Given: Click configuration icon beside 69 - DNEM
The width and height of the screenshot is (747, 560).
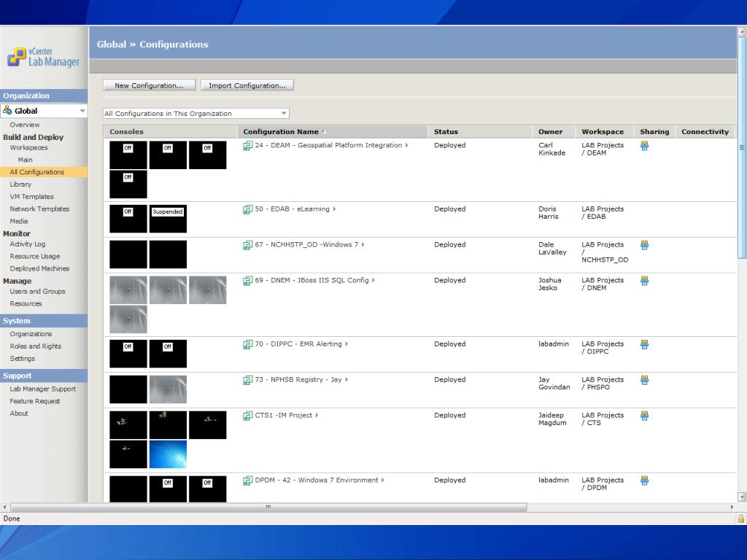Looking at the screenshot, I should click(x=248, y=281).
